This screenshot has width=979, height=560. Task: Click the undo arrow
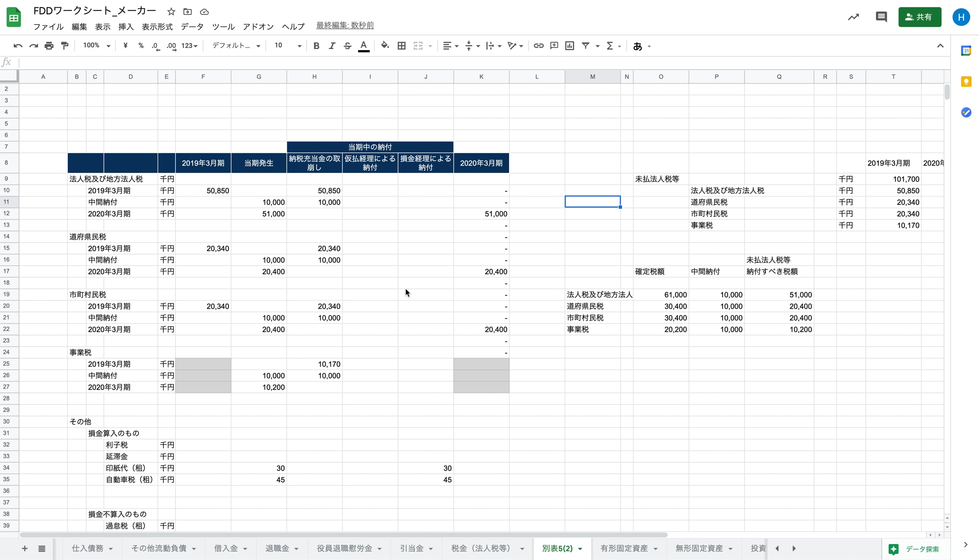pyautogui.click(x=18, y=46)
